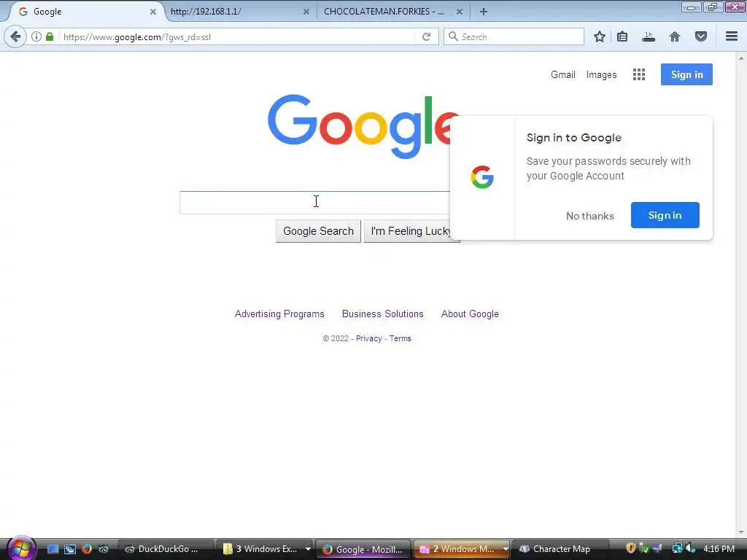This screenshot has height=560, width=747.
Task: Open Advertising Programs link
Action: (279, 314)
